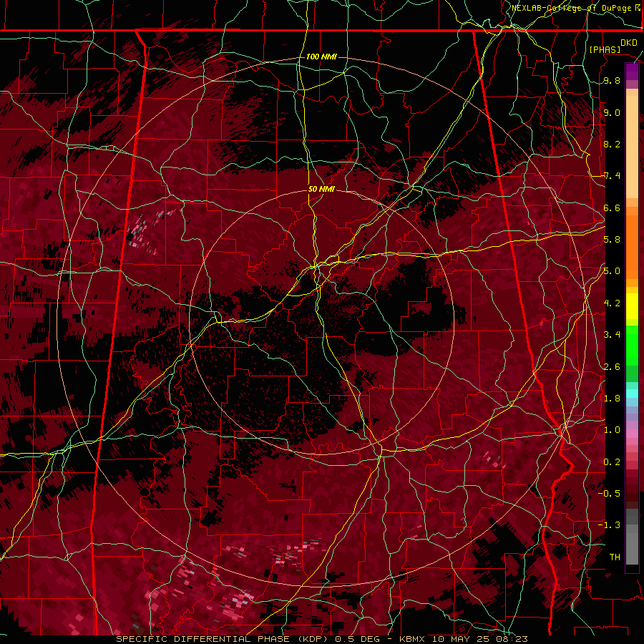The height and width of the screenshot is (644, 644).
Task: Select the 0.2 value on color scale
Action: click(x=612, y=462)
